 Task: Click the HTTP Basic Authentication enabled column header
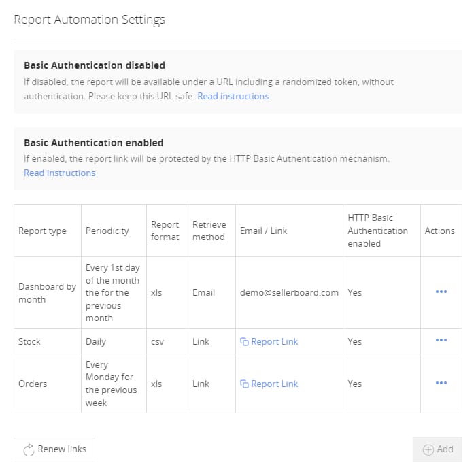tap(377, 231)
